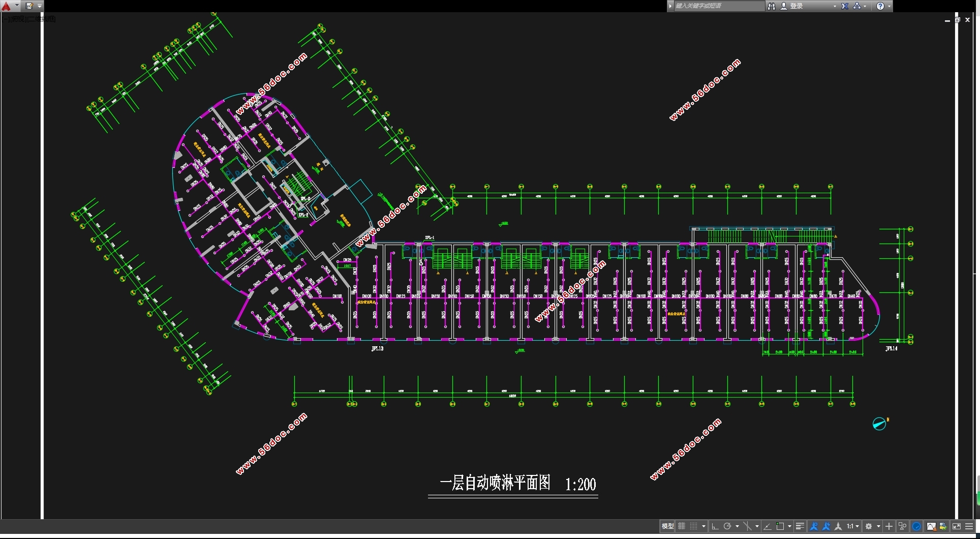
Task: Expand the workspace switching dropdown arrow
Action: click(878, 526)
